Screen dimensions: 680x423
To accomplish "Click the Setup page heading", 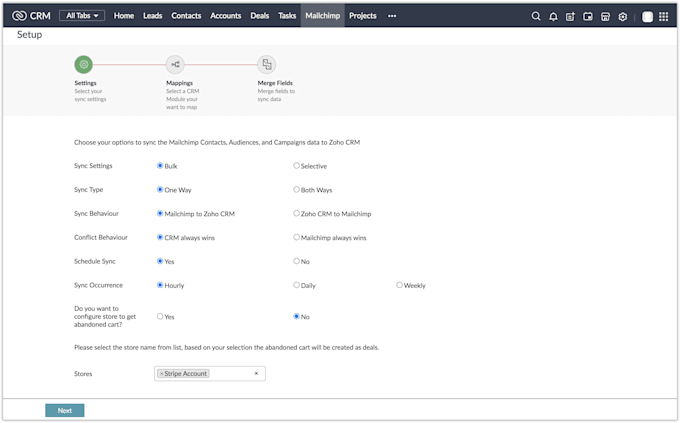I will [x=29, y=35].
